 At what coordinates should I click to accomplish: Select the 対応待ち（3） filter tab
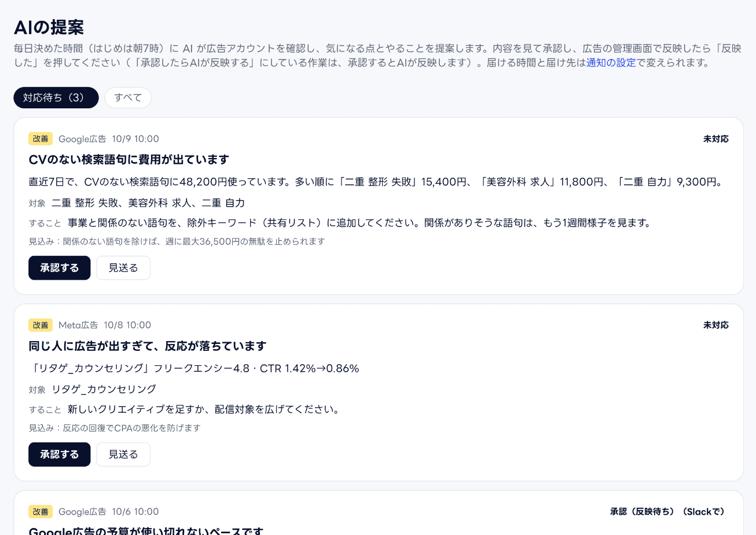click(56, 98)
